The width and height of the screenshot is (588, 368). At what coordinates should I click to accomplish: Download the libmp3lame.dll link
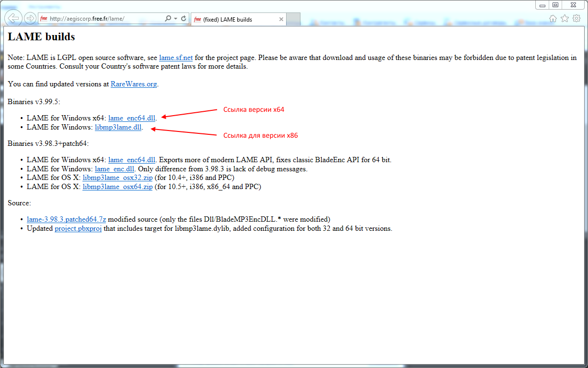pyautogui.click(x=118, y=127)
